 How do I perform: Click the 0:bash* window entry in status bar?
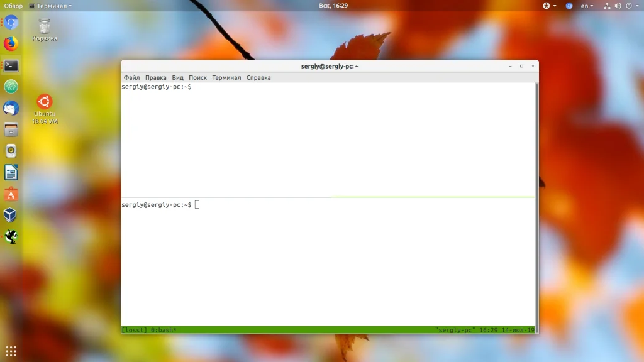pyautogui.click(x=164, y=330)
